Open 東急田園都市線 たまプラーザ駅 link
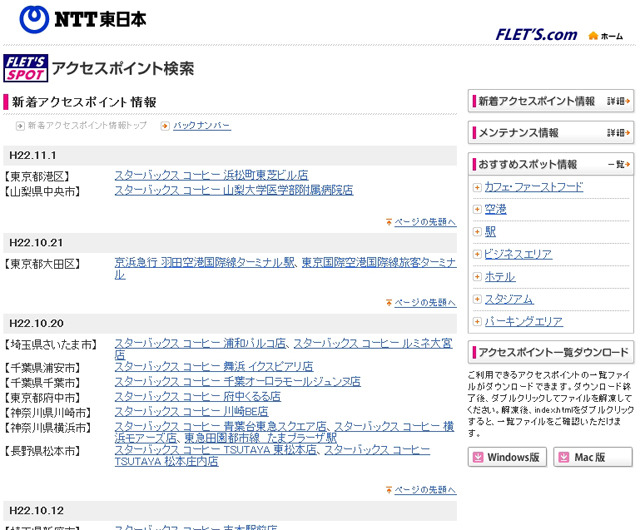 (260, 438)
